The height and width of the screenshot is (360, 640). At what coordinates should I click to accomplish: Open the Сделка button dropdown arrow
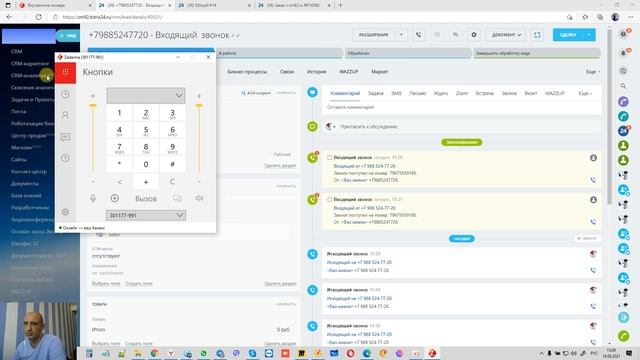coord(589,35)
